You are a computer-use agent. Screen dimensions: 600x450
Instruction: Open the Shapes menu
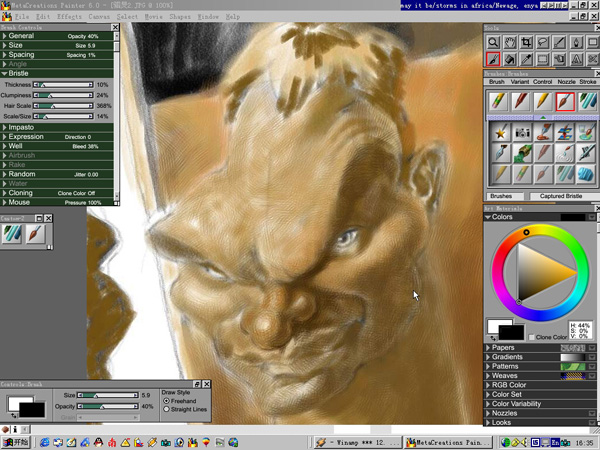click(x=180, y=17)
